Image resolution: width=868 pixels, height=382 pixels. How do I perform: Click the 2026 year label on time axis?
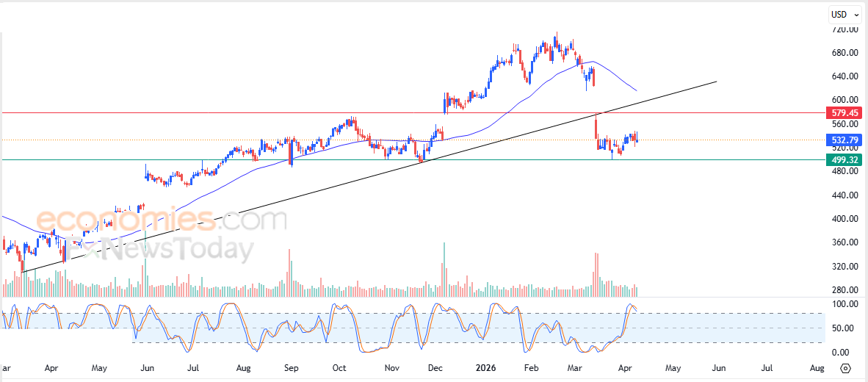pyautogui.click(x=485, y=367)
